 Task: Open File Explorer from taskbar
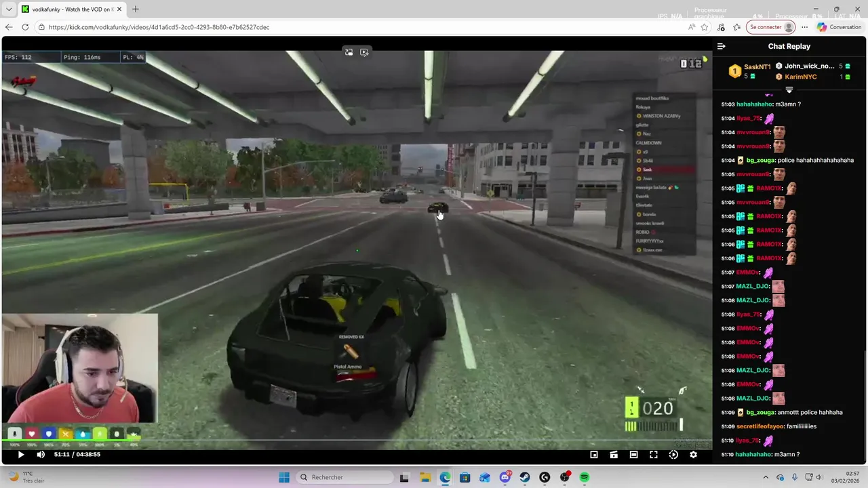click(425, 477)
